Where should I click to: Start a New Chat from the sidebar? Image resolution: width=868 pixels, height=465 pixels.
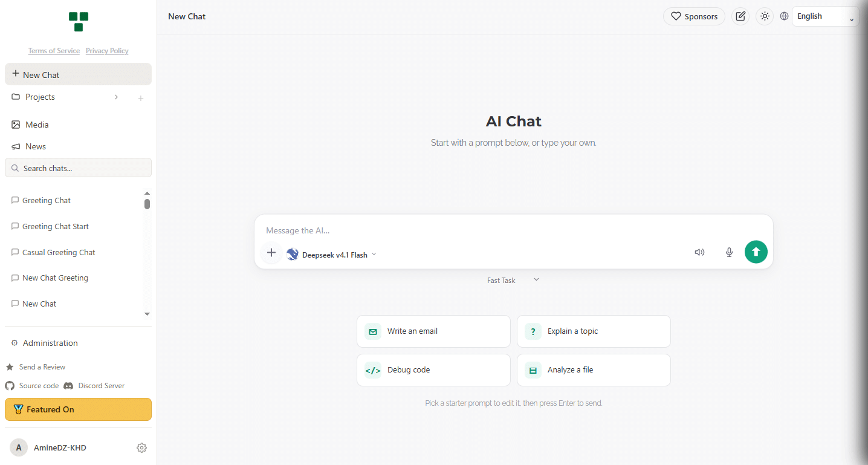coord(78,74)
